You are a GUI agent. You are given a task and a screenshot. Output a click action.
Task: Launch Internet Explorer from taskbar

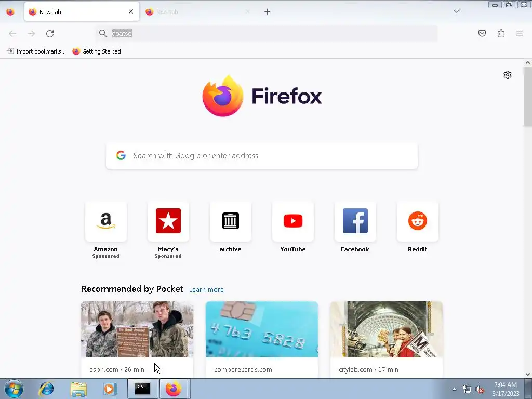pos(46,389)
